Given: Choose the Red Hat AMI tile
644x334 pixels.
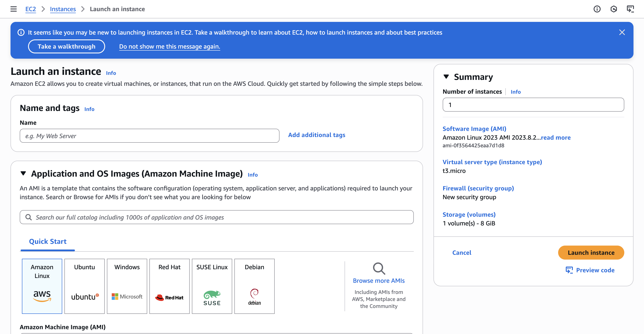Looking at the screenshot, I should 170,286.
